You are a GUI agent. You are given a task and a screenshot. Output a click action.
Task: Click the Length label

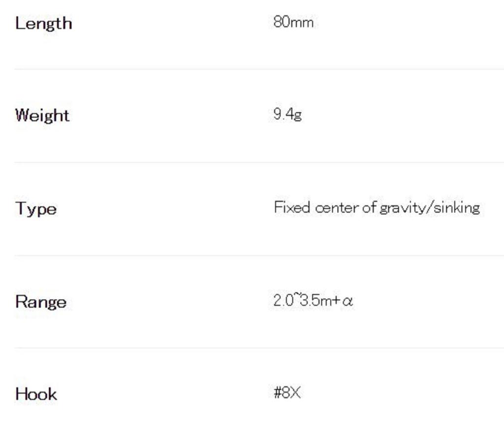[43, 23]
